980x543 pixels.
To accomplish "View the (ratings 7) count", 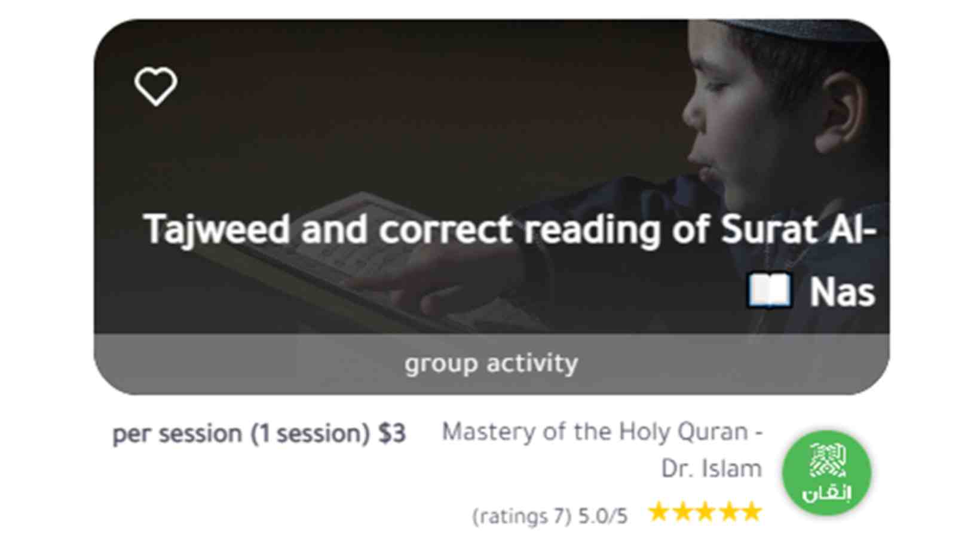I will coord(522,516).
